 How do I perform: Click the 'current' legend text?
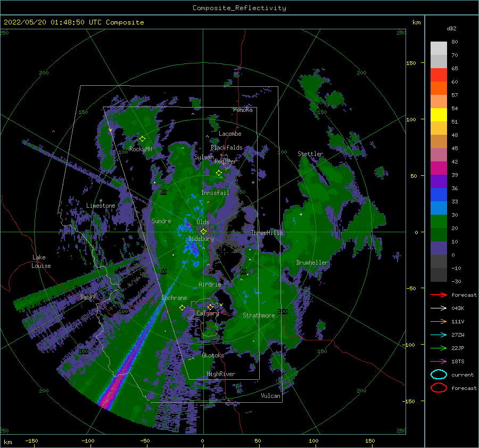[463, 374]
